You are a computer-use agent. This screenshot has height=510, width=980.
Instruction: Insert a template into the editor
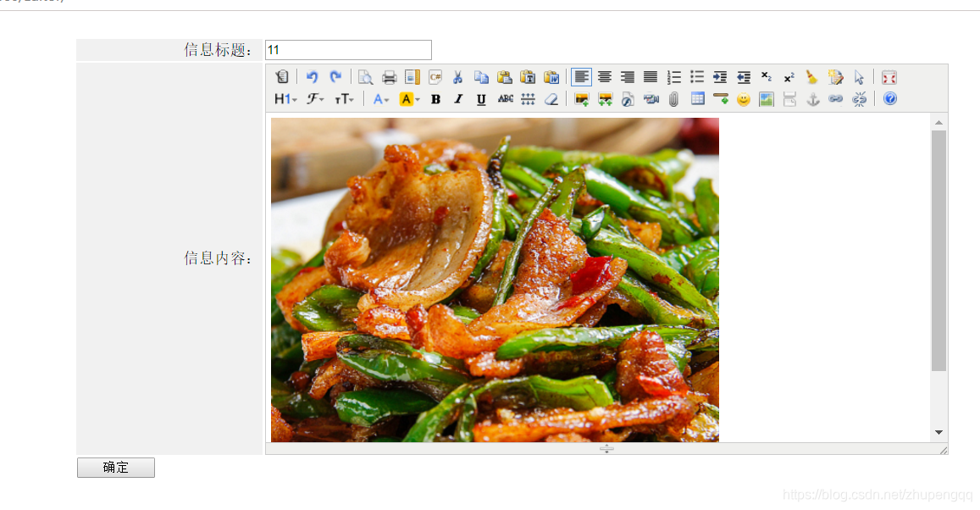412,77
